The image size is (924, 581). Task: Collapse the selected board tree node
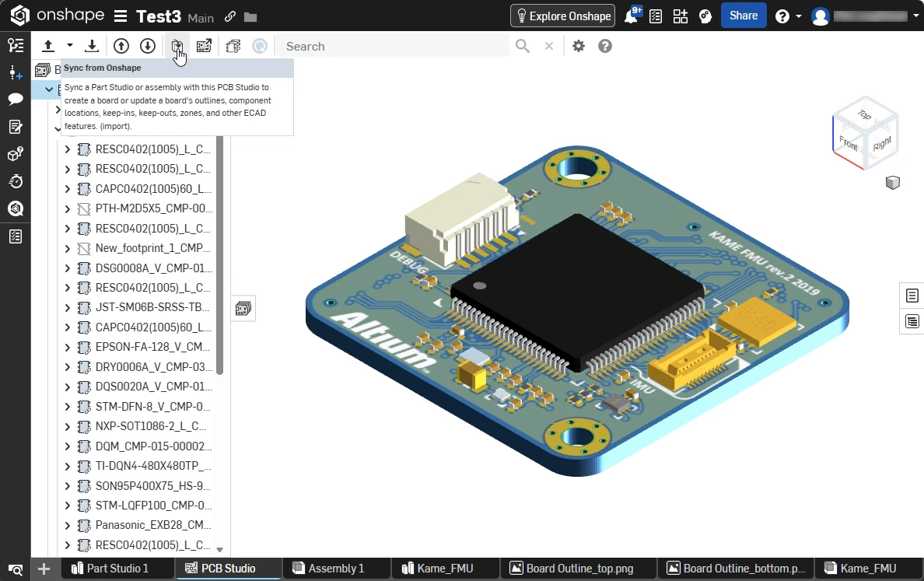49,89
